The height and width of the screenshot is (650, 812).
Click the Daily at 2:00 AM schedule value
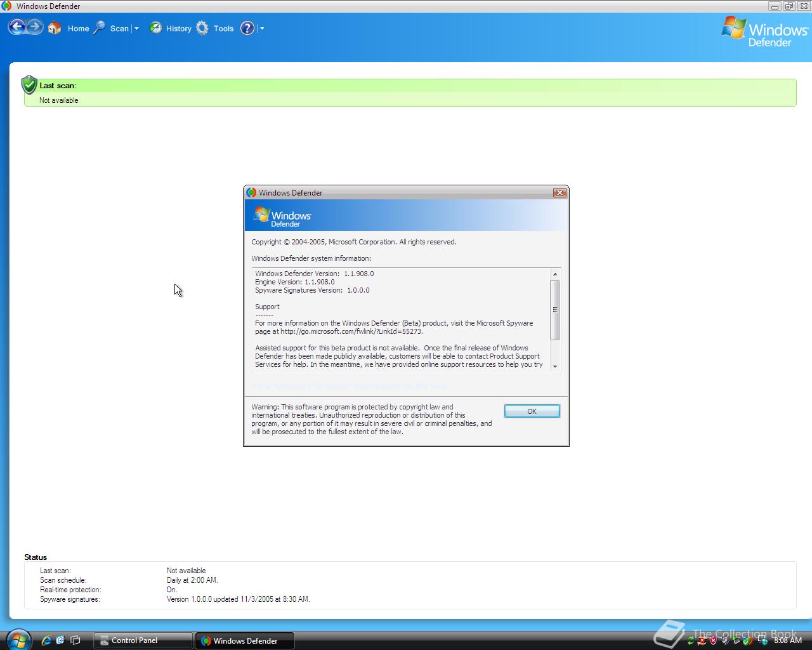point(192,580)
